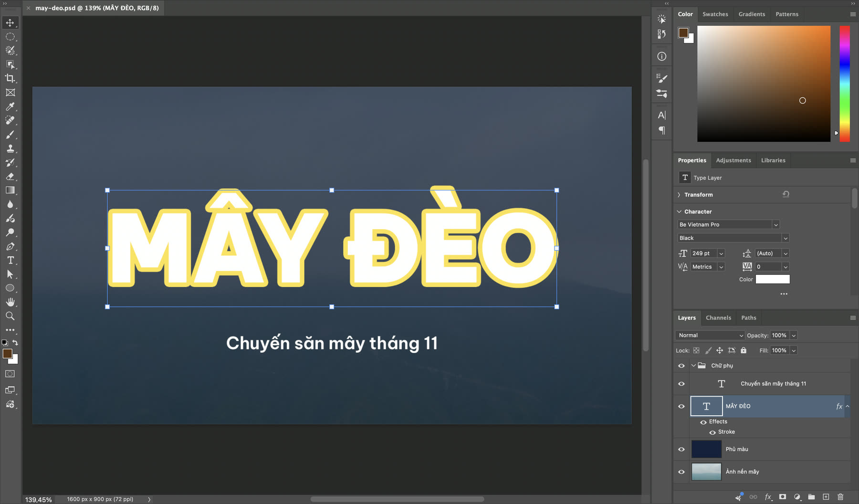This screenshot has height=504, width=859.
Task: Select the Brush tool
Action: [x=10, y=135]
